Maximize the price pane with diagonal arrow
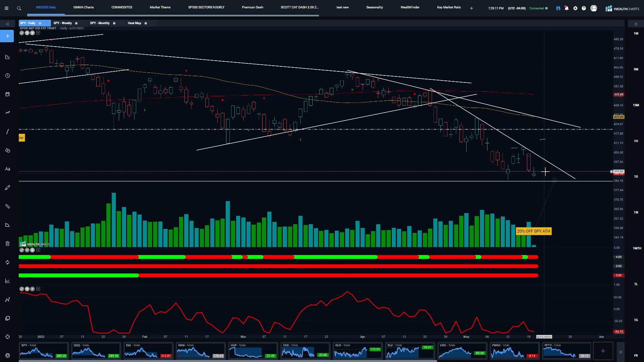The height and width of the screenshot is (362, 644). coord(22,33)
